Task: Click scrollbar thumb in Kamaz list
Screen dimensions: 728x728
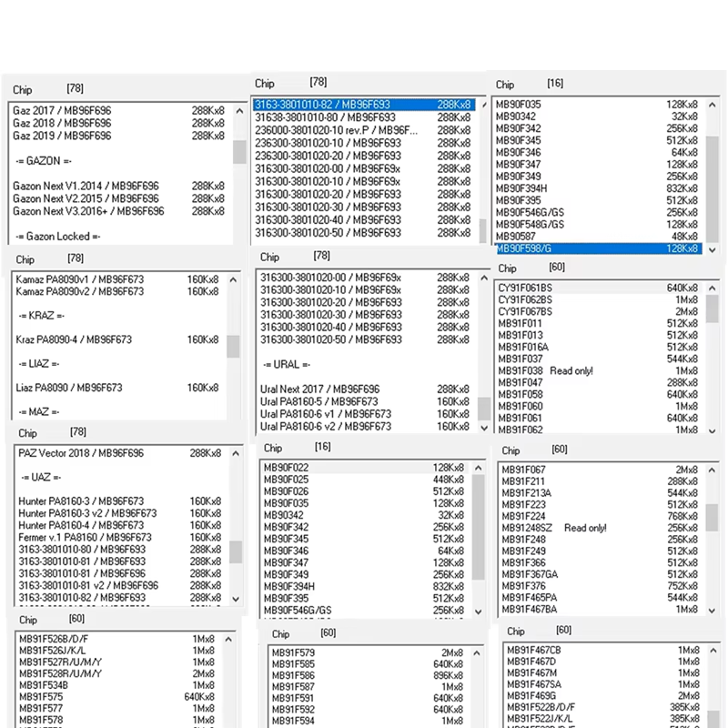Action: pos(234,347)
